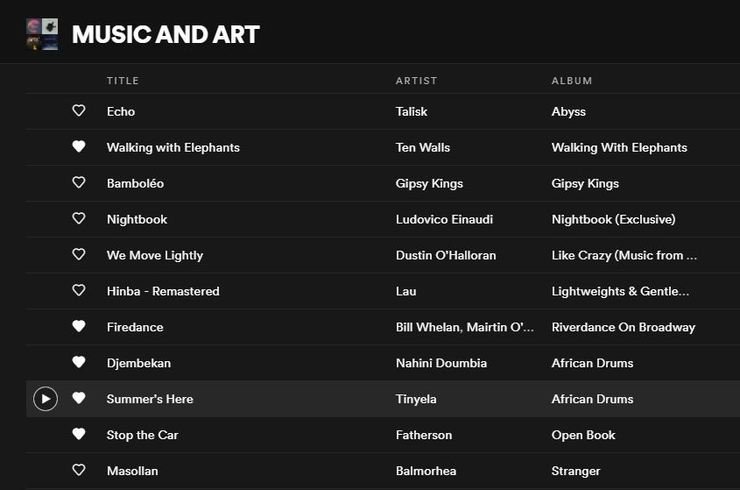Sort tracks by the TITLE column header

(123, 81)
